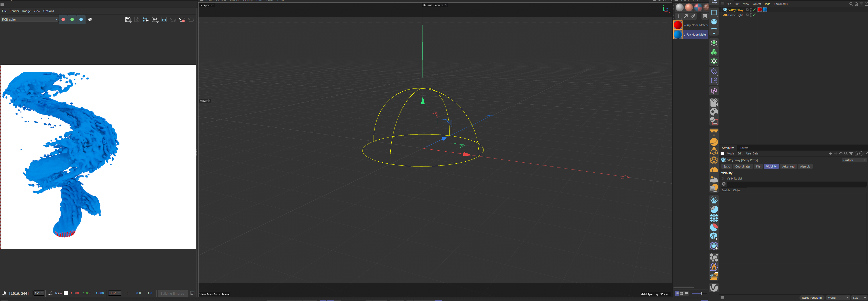Toggle V-Ray Proxy visibility dots
868x301 pixels.
(x=751, y=10)
